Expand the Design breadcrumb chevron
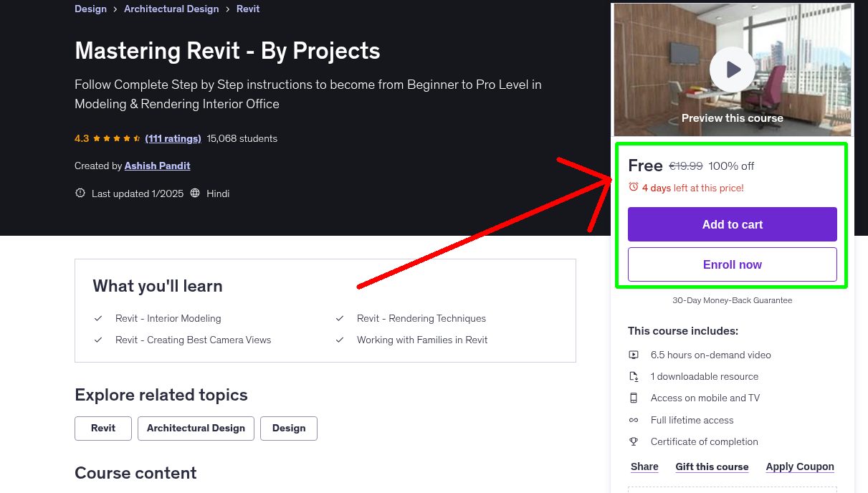The width and height of the screenshot is (868, 493). coord(113,9)
